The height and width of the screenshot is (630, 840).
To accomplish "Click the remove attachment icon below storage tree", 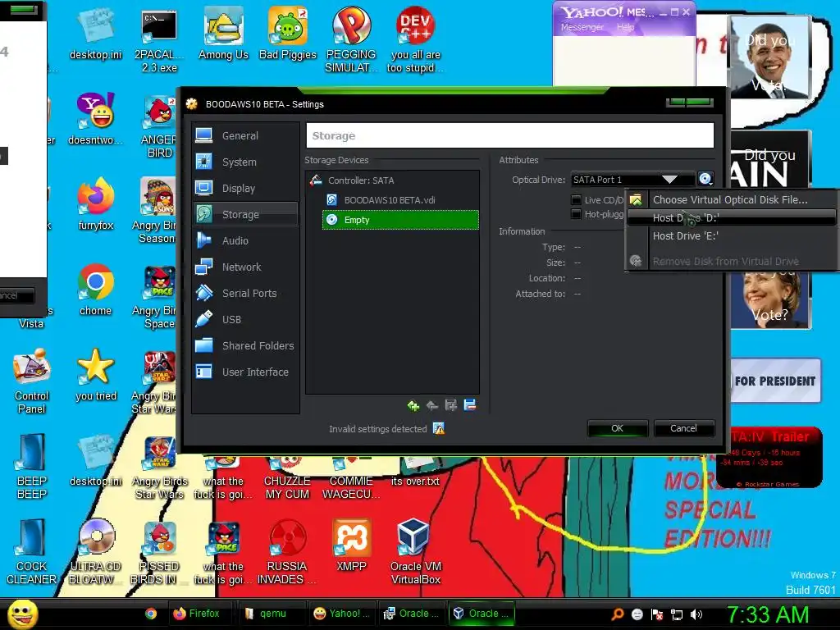I will click(x=470, y=405).
